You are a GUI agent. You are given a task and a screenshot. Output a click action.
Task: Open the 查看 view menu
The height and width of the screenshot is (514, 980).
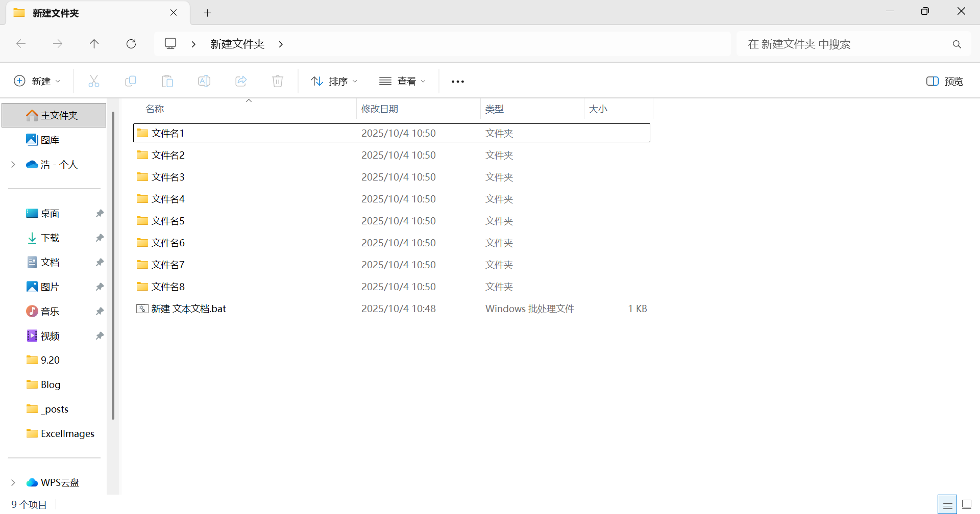pos(403,81)
